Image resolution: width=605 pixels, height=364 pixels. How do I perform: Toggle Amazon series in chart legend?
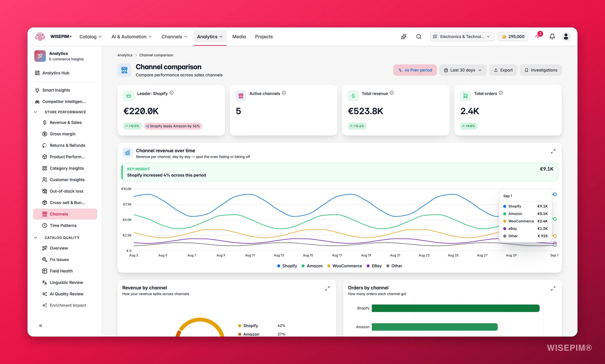point(312,266)
